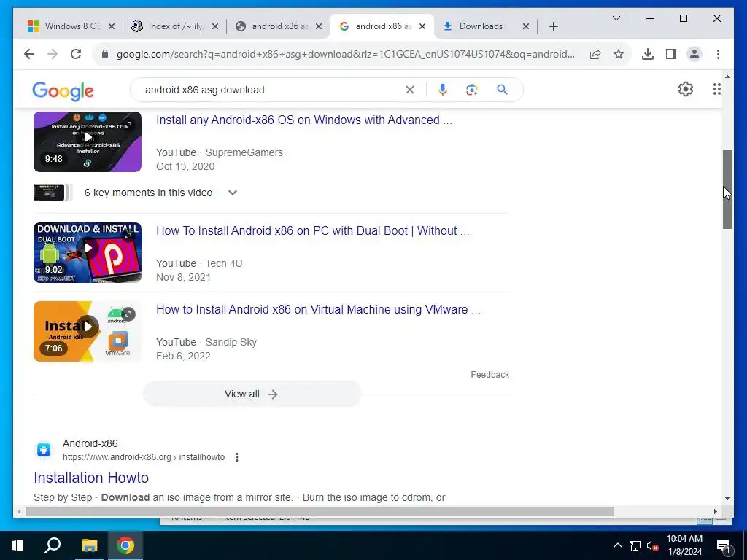This screenshot has width=747, height=560.
Task: Close the Downloads tab
Action: (x=526, y=26)
